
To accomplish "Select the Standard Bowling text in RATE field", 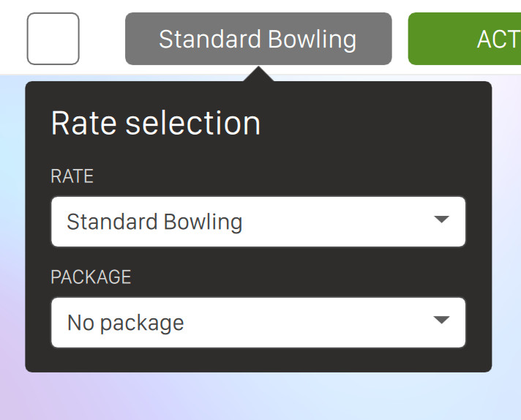I will [x=154, y=221].
